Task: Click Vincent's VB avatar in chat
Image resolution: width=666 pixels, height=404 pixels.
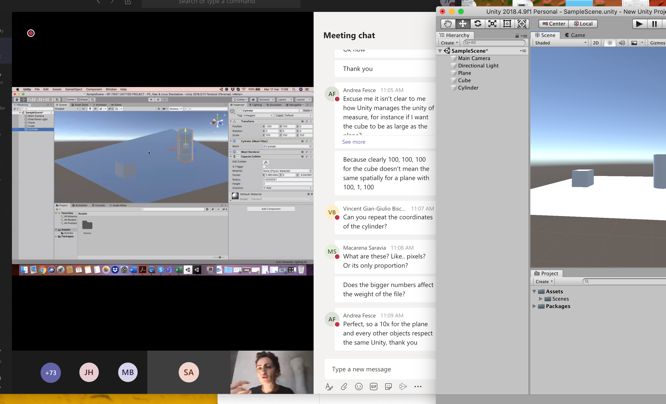Action: click(x=332, y=212)
